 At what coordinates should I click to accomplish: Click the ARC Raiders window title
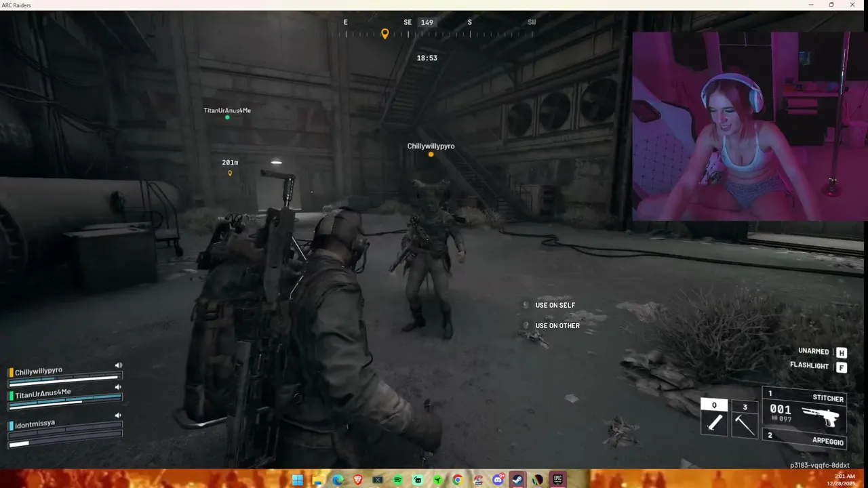[16, 5]
